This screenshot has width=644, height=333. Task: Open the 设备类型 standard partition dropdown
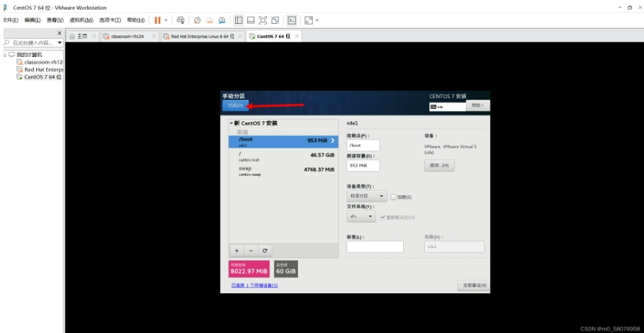click(367, 196)
